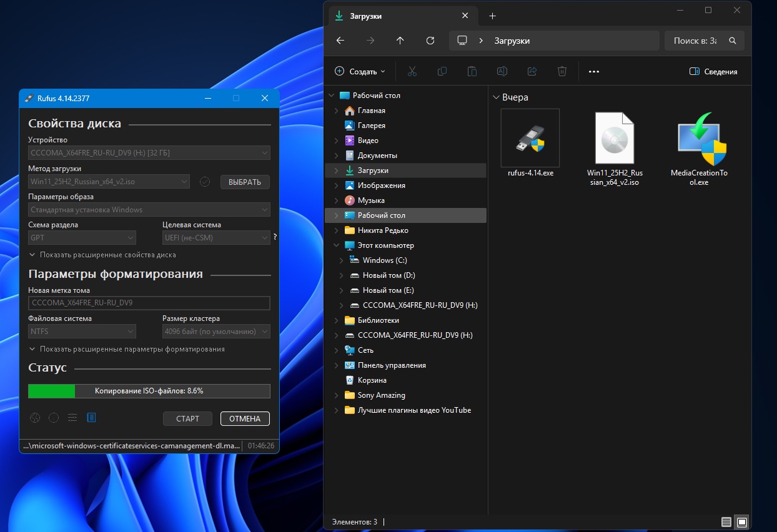Click the Delete trash icon in Explorer toolbar
Viewport: 777px width, 532px height.
pos(562,71)
